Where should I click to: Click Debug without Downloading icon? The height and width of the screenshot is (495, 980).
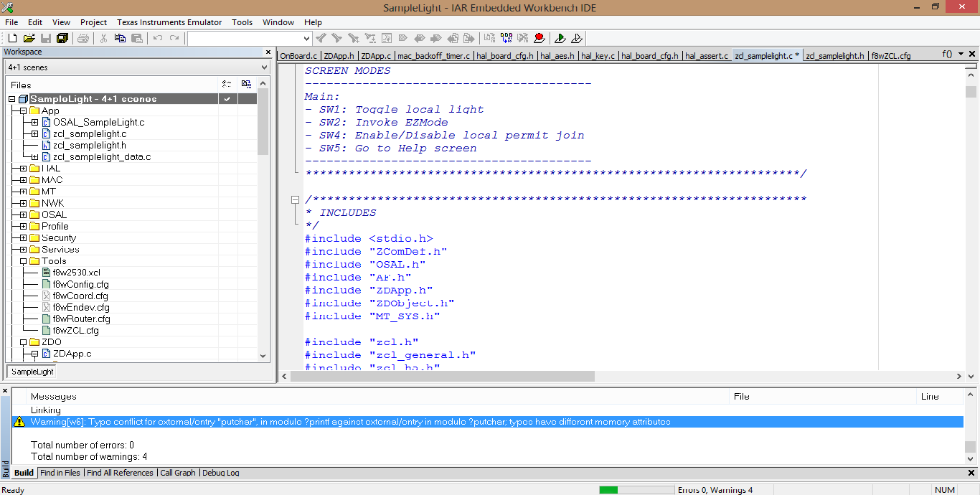577,38
